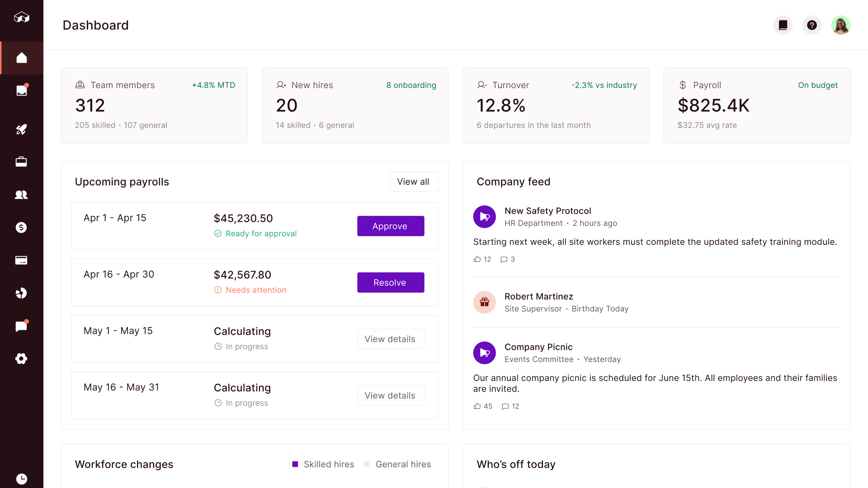The width and height of the screenshot is (868, 488).
Task: Open the briefcase section in sidebar
Action: [21, 162]
